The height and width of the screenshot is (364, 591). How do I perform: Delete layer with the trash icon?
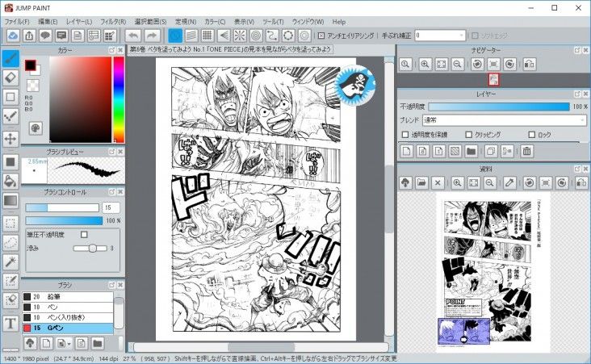click(x=527, y=152)
